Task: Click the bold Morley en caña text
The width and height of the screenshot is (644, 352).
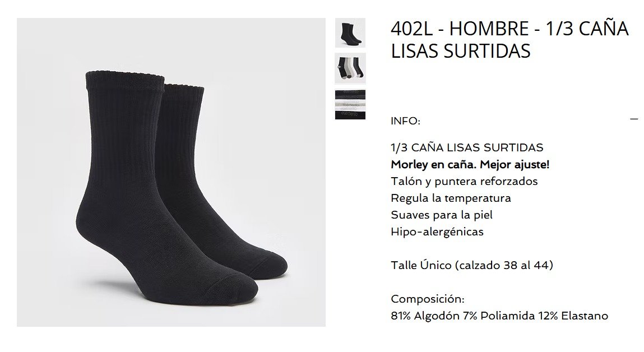Action: tap(470, 164)
